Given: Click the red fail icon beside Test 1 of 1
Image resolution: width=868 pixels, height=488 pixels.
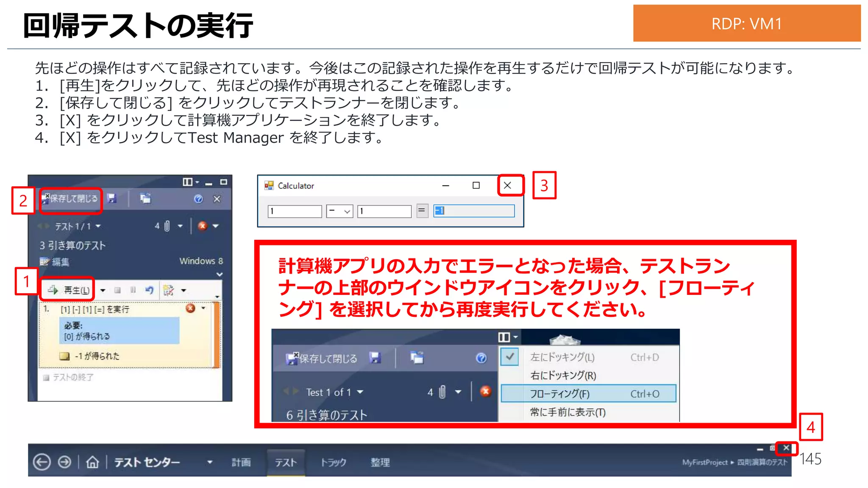Looking at the screenshot, I should point(486,391).
